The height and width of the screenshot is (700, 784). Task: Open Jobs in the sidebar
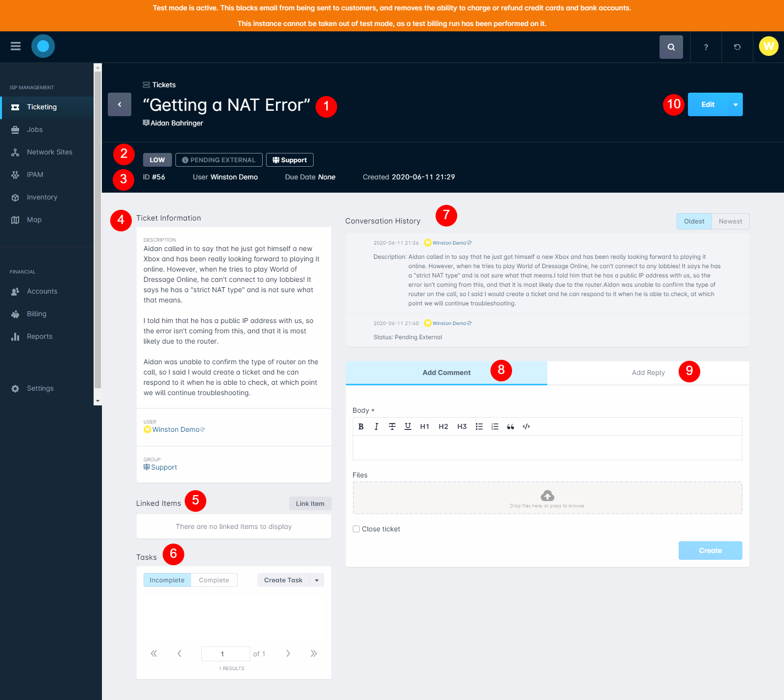(x=47, y=129)
